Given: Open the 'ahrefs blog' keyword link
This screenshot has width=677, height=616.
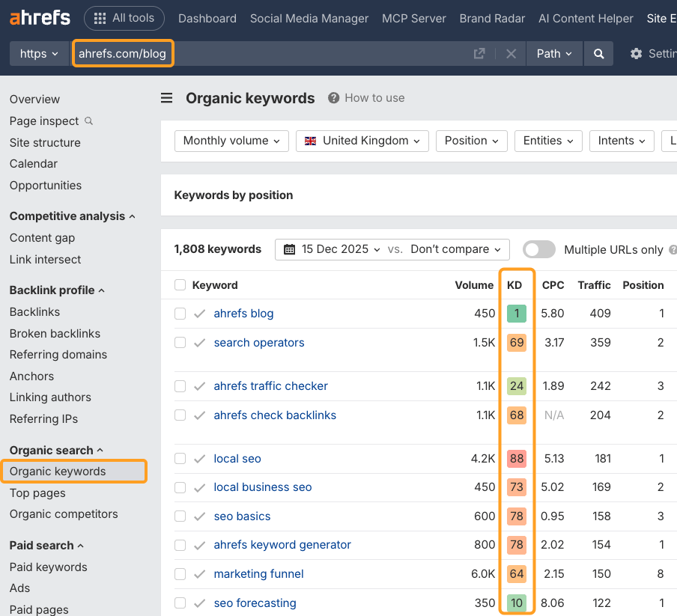Looking at the screenshot, I should click(x=243, y=313).
